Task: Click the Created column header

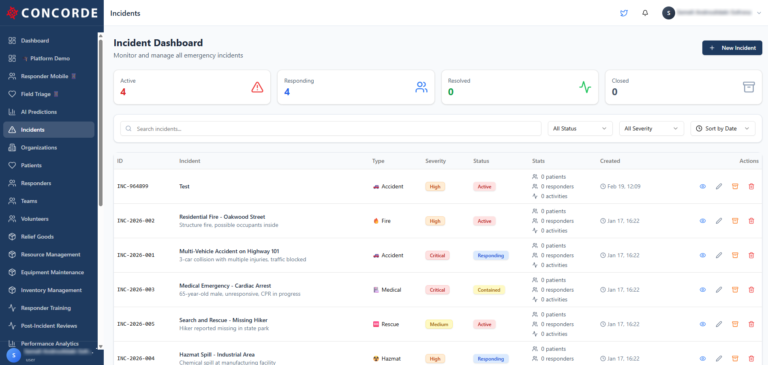Action: [610, 161]
